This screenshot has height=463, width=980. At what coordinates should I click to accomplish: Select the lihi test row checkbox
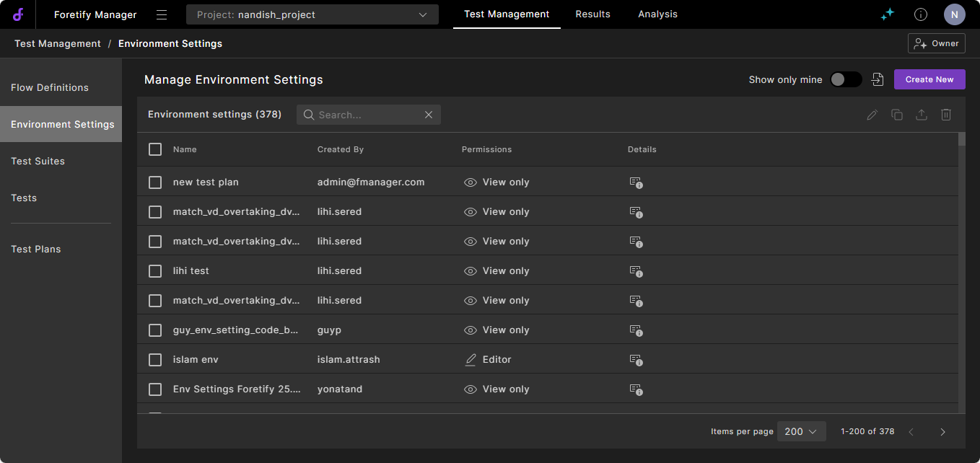155,271
